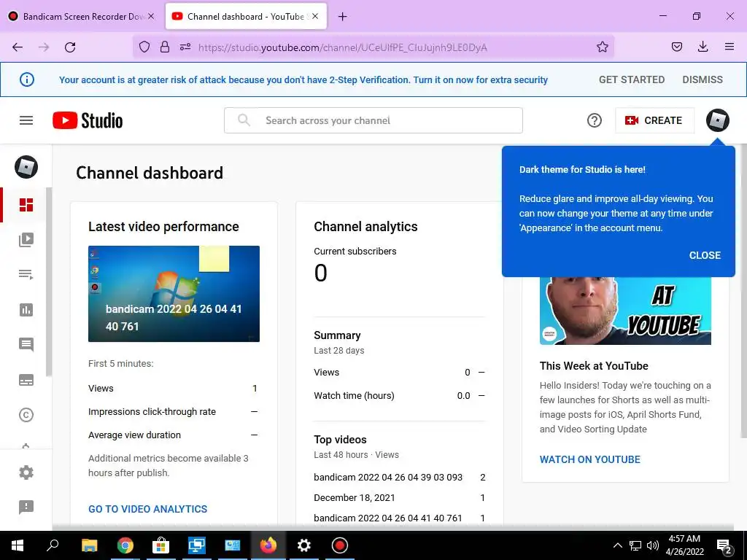Open top video 'bandicam 2022 04 26 04 39 03 093'
747x560 pixels.
point(388,477)
